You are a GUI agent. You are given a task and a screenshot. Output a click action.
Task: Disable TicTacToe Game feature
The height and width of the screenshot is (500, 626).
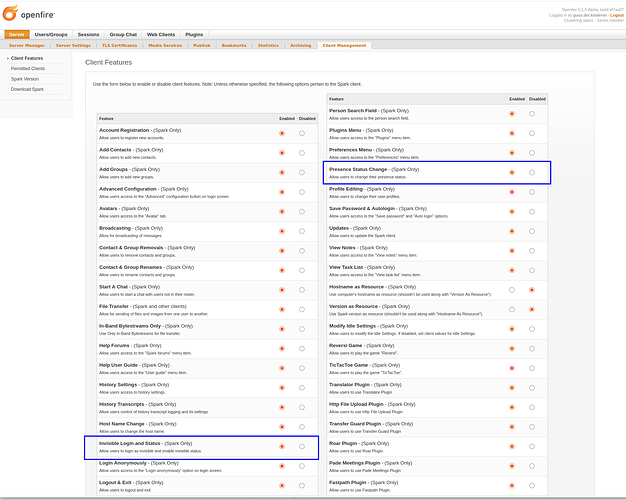[x=532, y=368]
